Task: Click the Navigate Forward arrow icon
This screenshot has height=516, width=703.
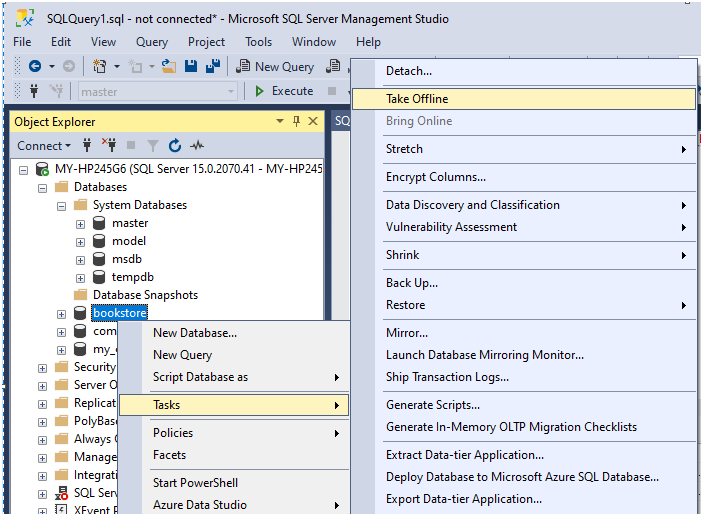Action: pos(69,66)
